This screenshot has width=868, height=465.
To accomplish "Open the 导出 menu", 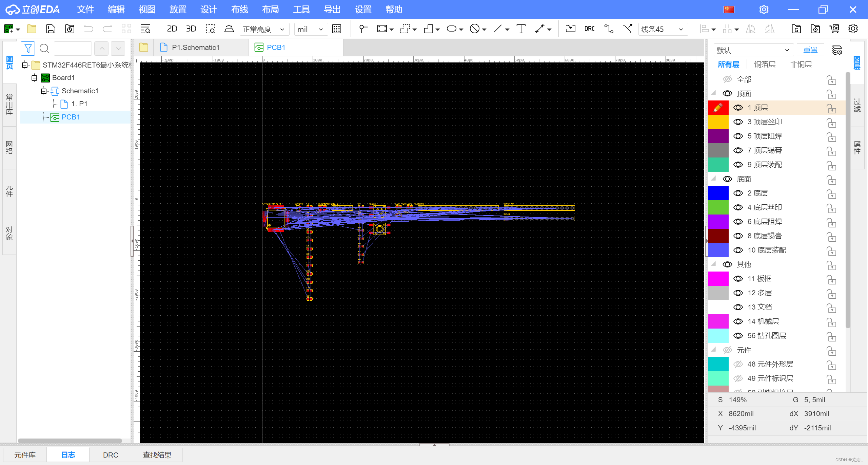I will pyautogui.click(x=332, y=10).
